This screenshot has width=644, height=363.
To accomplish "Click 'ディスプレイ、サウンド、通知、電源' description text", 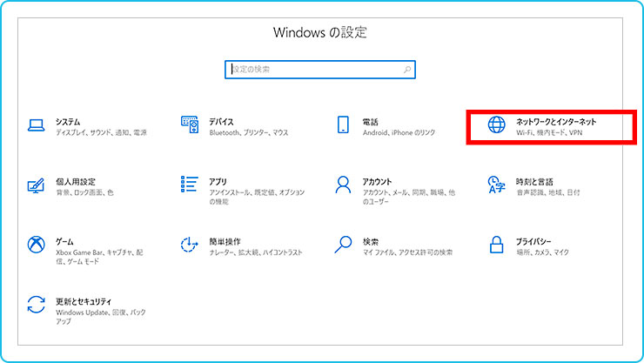I will pos(101,132).
